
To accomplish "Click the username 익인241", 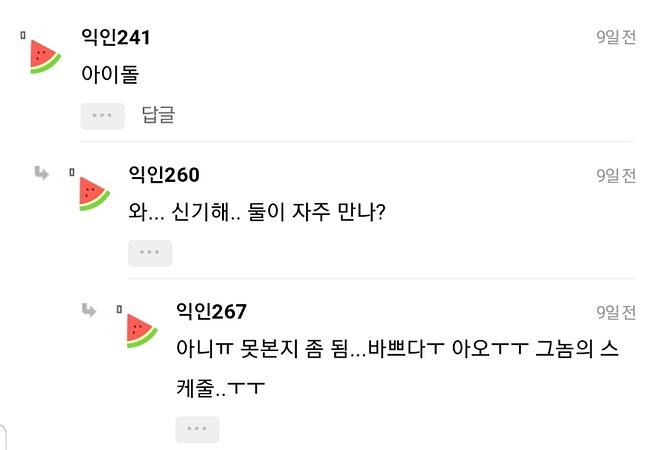I will (x=115, y=37).
